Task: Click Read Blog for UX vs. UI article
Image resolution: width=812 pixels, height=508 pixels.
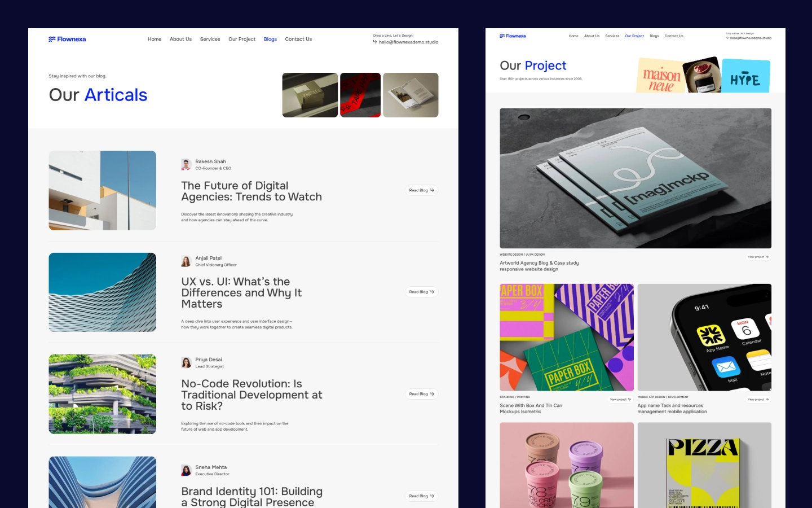Action: 421,292
